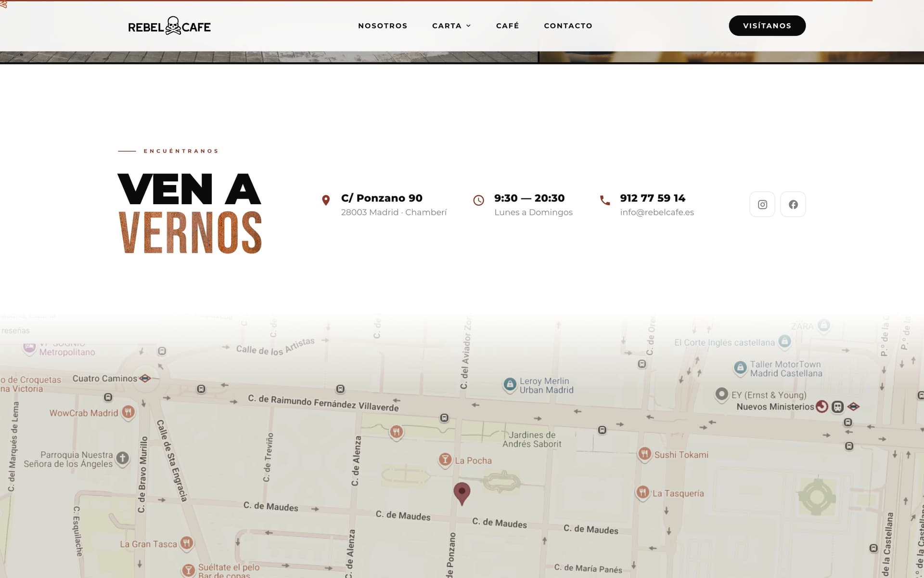This screenshot has width=924, height=578.
Task: Click the La Gran Tasca marker
Action: (x=186, y=543)
